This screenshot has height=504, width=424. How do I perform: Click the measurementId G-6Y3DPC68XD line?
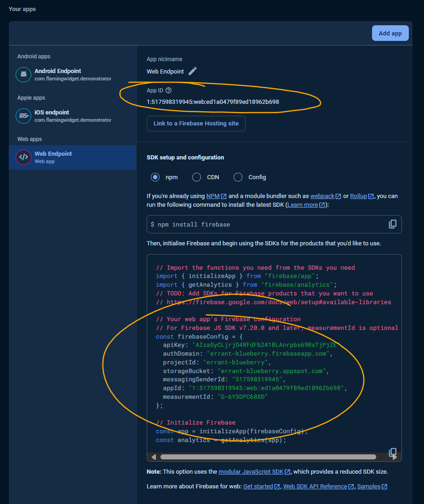pos(215,396)
